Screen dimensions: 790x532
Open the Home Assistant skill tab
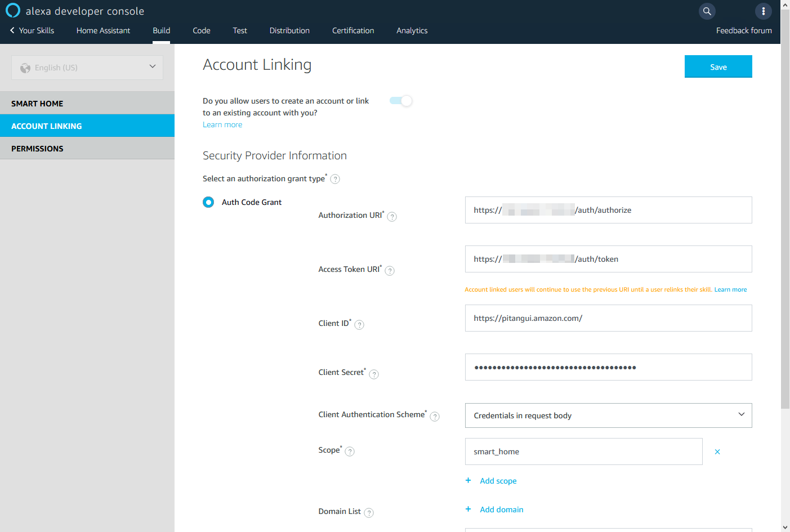pyautogui.click(x=103, y=30)
